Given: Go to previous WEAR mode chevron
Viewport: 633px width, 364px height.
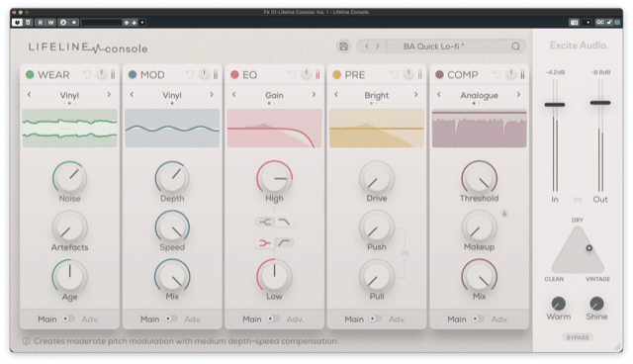Looking at the screenshot, I should click(x=29, y=95).
